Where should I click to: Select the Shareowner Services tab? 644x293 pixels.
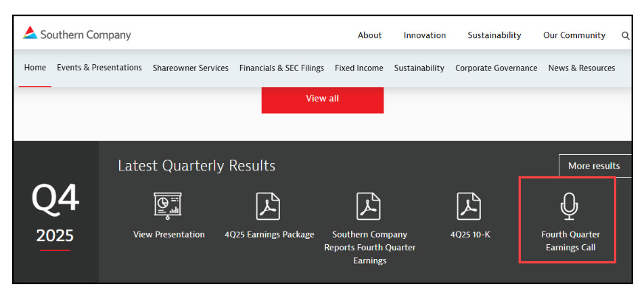tap(190, 68)
